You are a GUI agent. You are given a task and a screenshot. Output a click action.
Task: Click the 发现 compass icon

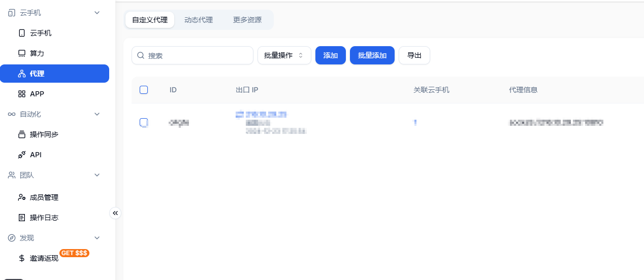click(12, 238)
